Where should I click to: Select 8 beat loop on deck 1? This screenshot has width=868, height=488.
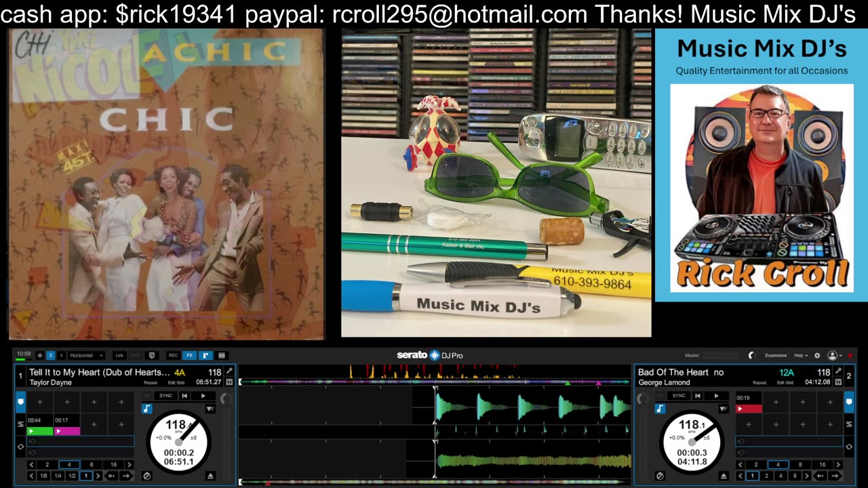pyautogui.click(x=92, y=465)
